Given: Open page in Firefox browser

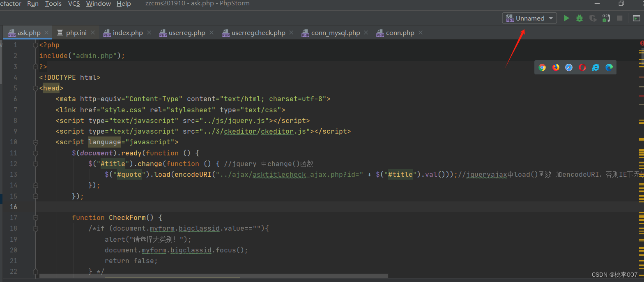Looking at the screenshot, I should click(556, 67).
